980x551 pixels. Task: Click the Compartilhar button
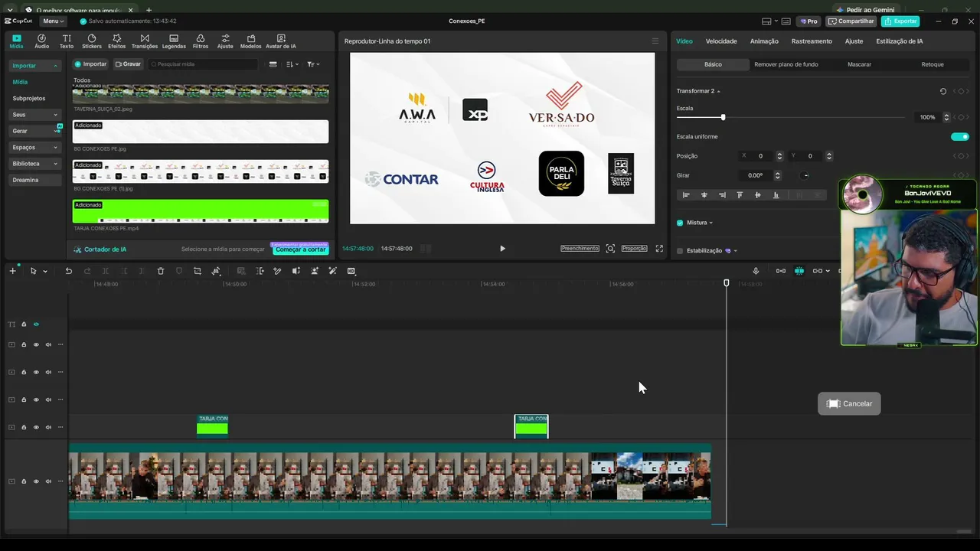(x=851, y=21)
